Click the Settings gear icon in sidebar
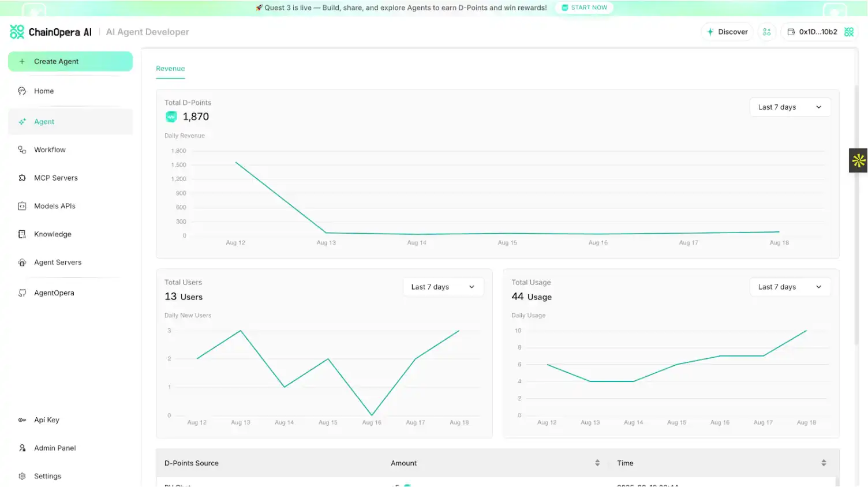Image resolution: width=868 pixels, height=487 pixels. pos(22,476)
